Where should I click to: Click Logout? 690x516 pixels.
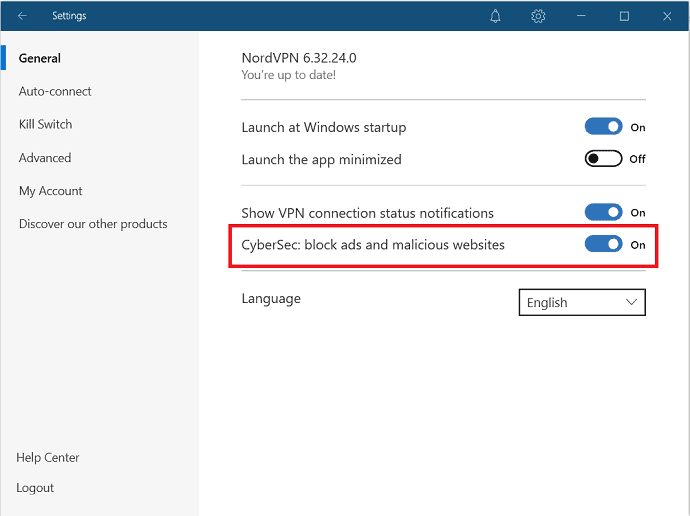tap(35, 488)
